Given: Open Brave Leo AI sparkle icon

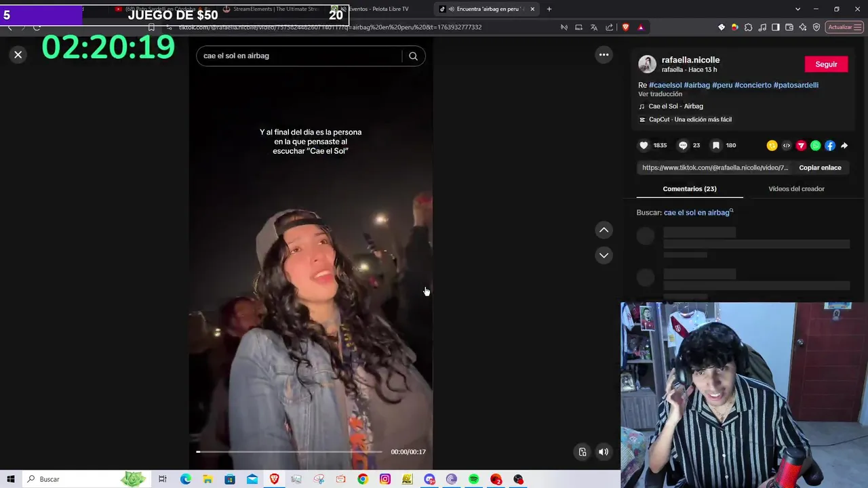Looking at the screenshot, I should (803, 27).
